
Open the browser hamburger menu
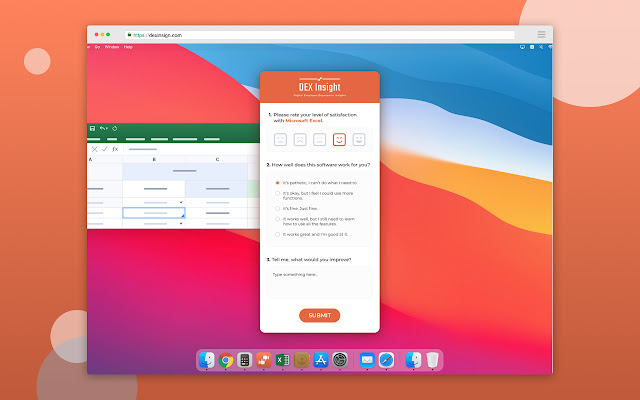[x=541, y=34]
